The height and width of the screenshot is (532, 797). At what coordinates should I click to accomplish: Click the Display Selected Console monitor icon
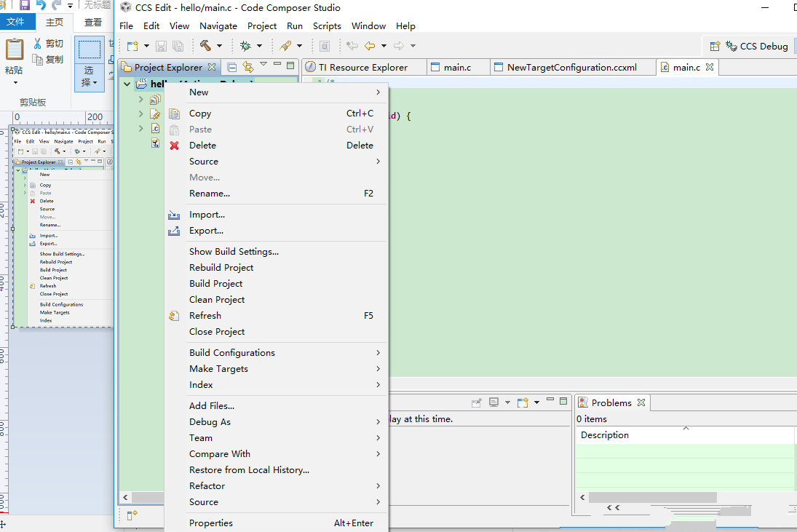click(493, 402)
